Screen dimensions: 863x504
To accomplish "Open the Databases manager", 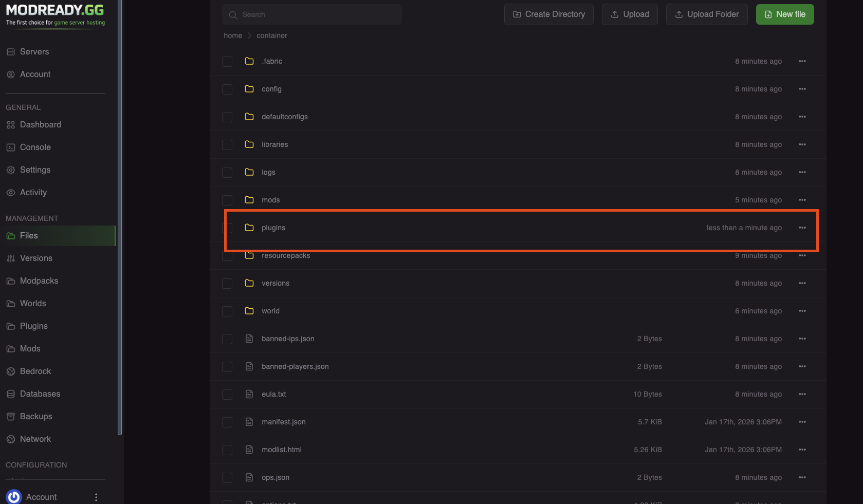I will (40, 394).
